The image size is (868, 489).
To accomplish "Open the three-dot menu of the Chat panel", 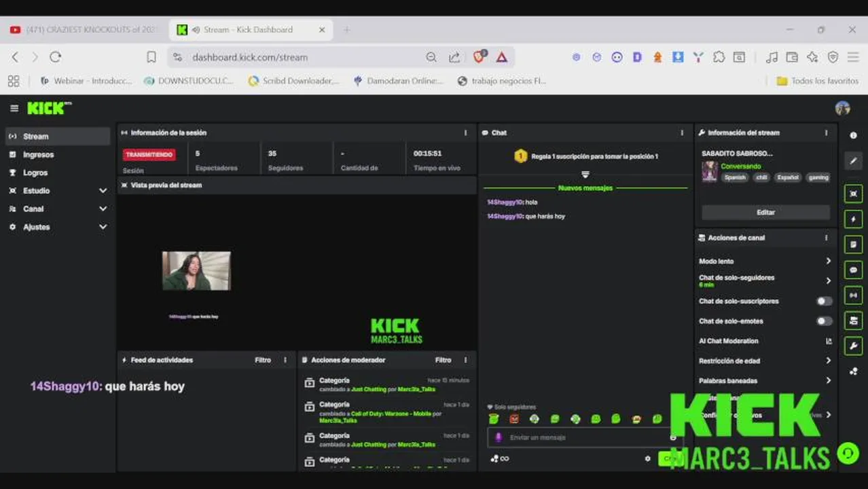I will click(682, 133).
